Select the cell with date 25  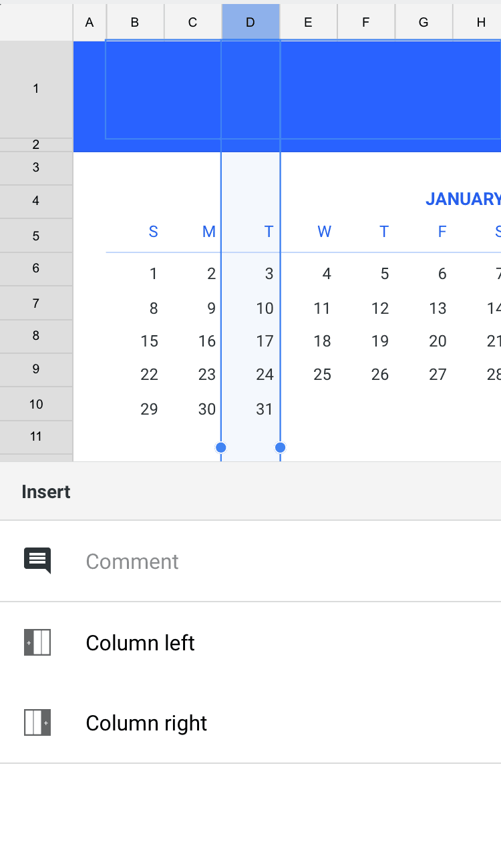click(x=322, y=375)
